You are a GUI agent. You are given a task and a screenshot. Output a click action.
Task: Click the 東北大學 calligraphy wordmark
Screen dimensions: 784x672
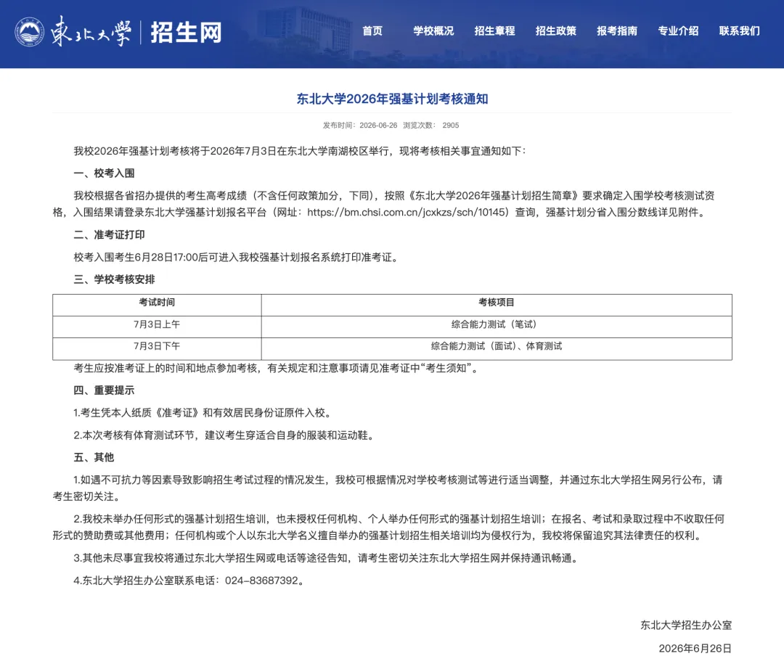[91, 32]
